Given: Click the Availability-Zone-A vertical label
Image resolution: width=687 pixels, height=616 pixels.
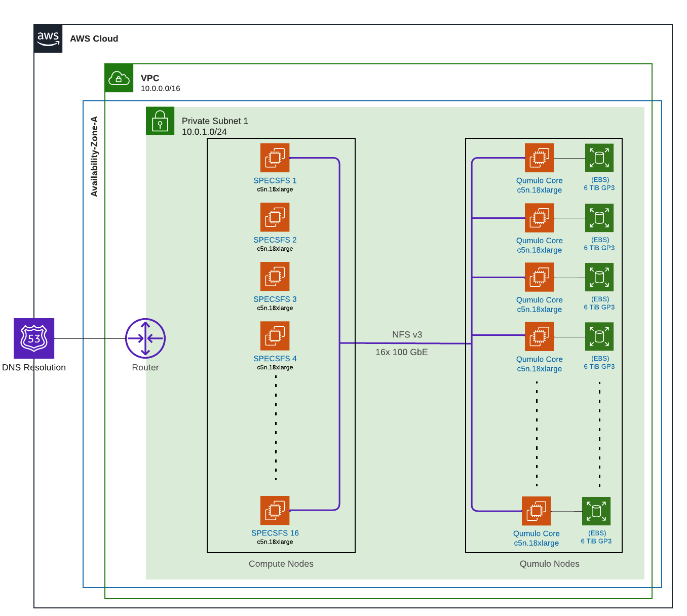Looking at the screenshot, I should 94,157.
